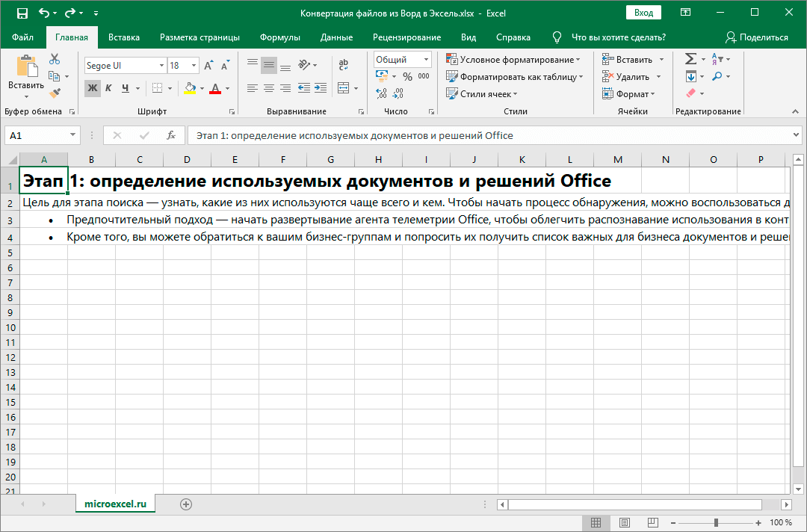
Task: Click the Вход sign-in button
Action: click(x=643, y=13)
